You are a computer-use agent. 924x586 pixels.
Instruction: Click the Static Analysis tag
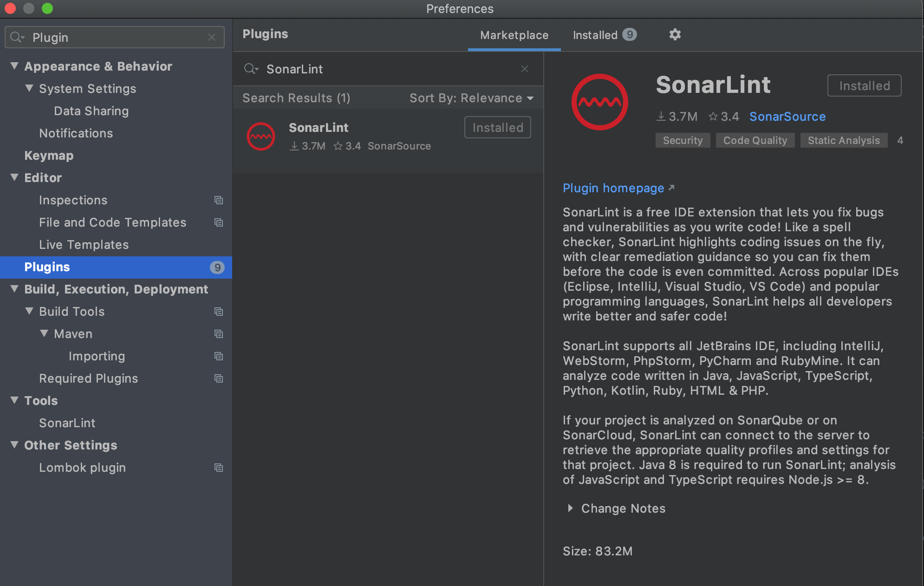coord(844,140)
